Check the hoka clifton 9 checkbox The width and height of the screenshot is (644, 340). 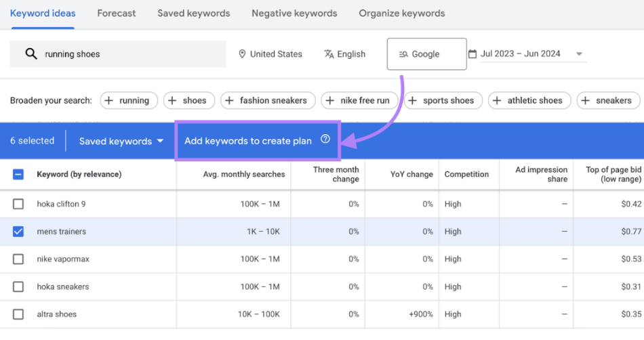[x=18, y=204]
